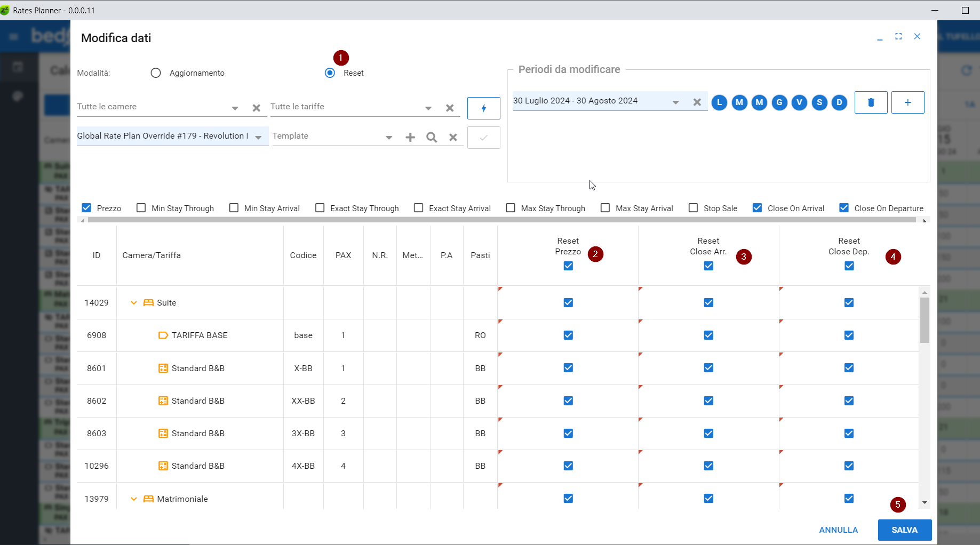The height and width of the screenshot is (545, 980).
Task: Collapse the Matrimoniale room group
Action: [x=133, y=499]
